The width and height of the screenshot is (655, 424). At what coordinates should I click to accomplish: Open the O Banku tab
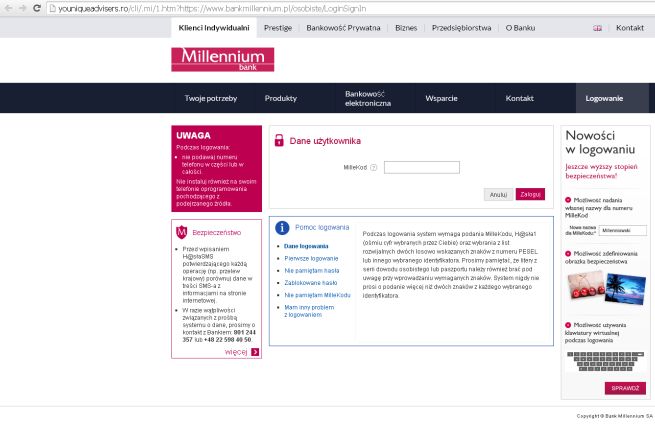[520, 28]
